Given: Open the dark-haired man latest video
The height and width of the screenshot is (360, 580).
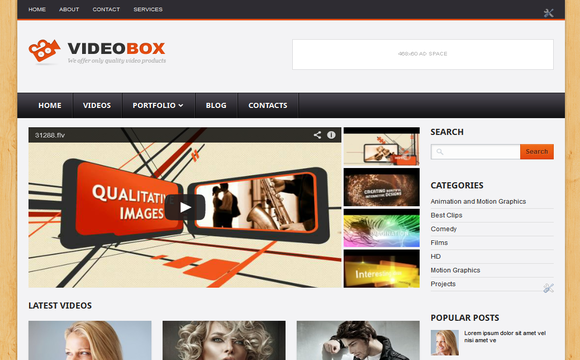Looking at the screenshot, I should [358, 340].
